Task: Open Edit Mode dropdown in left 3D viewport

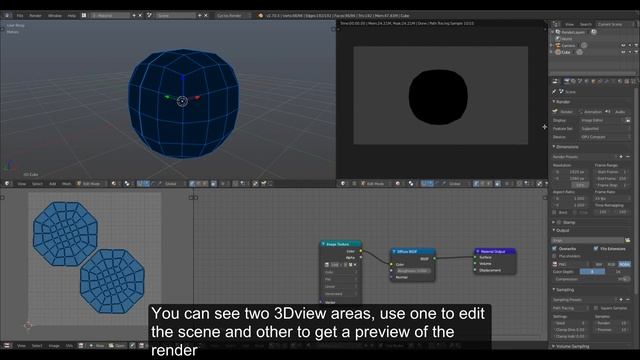Action: (x=91, y=184)
